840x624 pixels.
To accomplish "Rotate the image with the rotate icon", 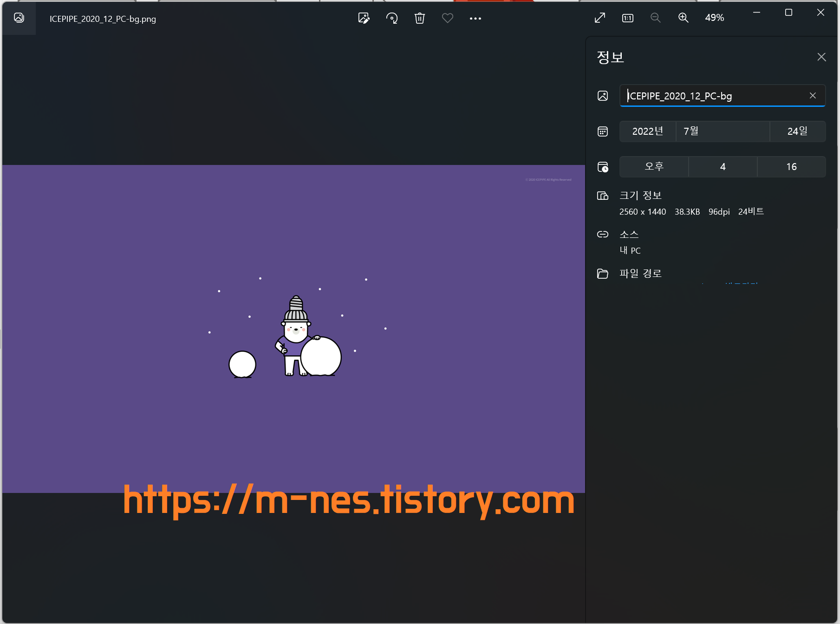I will tap(392, 18).
